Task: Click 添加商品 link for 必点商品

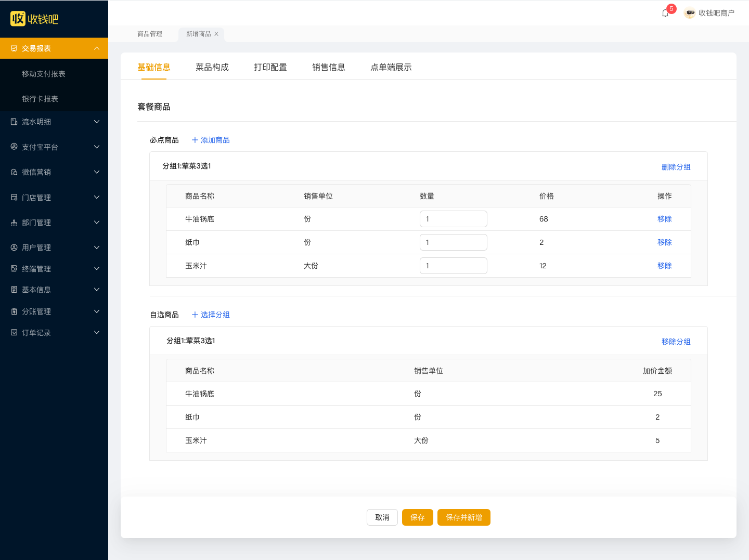Action: point(211,140)
